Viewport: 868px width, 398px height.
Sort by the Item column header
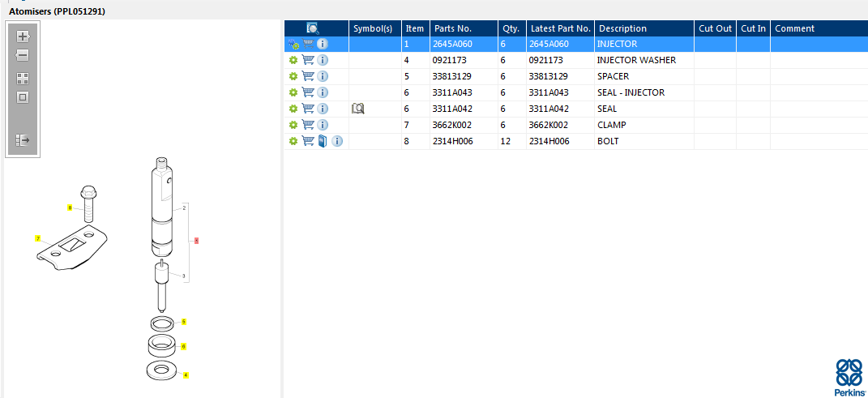(416, 28)
